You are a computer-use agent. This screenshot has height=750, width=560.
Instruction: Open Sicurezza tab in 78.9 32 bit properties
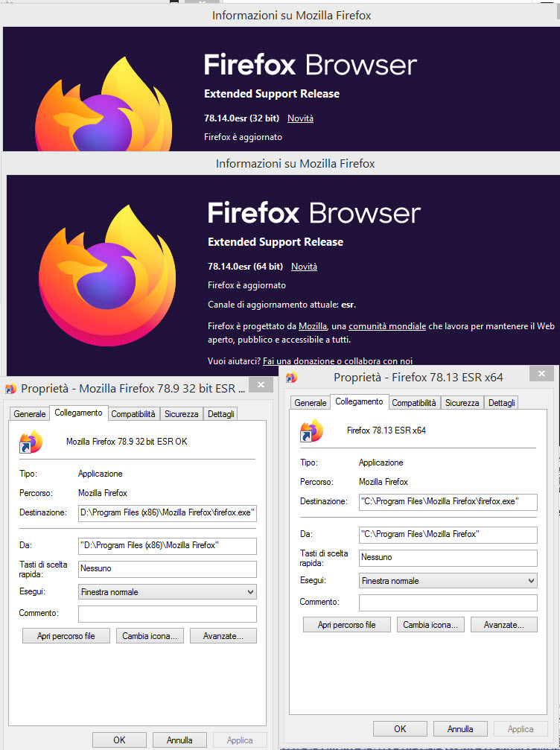(x=181, y=414)
